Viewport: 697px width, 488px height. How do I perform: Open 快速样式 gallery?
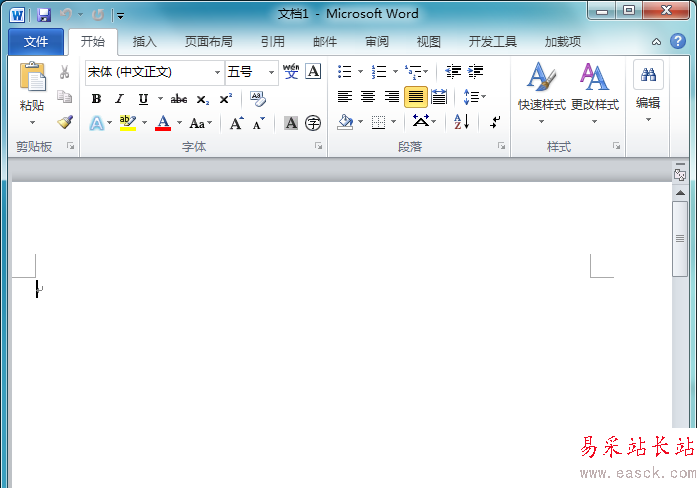pyautogui.click(x=541, y=93)
